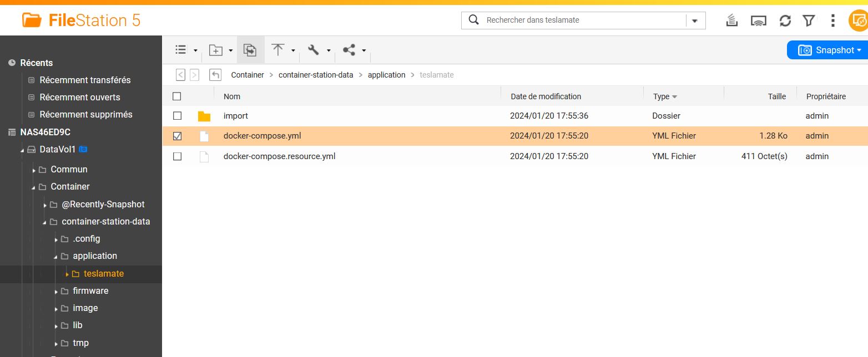The width and height of the screenshot is (868, 357).
Task: Check the docker-compose.resource.yml checkbox
Action: [177, 156]
